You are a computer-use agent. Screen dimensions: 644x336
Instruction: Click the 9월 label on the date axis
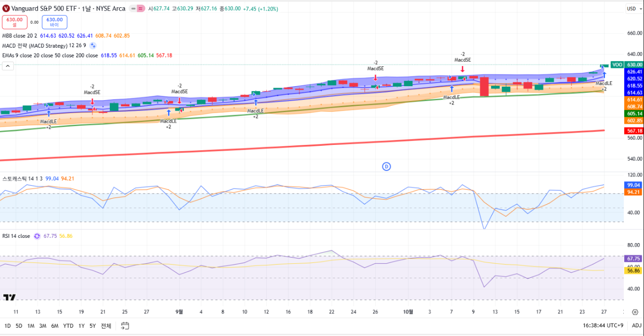[180, 311]
